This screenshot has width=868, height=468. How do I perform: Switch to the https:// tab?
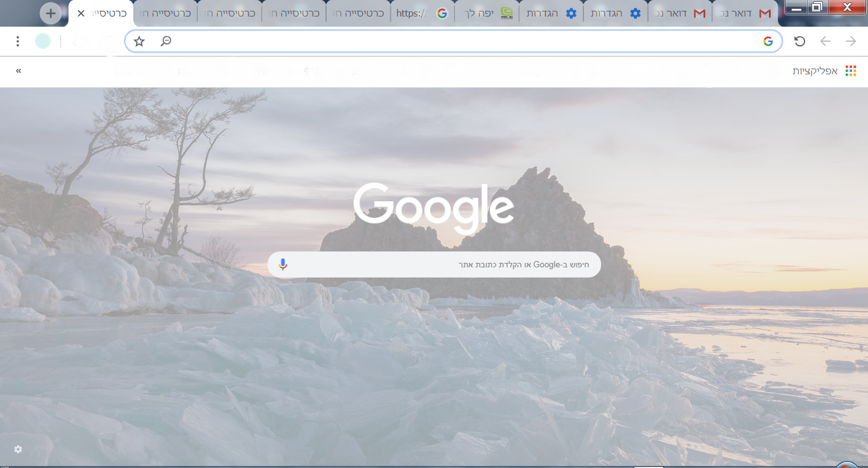422,13
